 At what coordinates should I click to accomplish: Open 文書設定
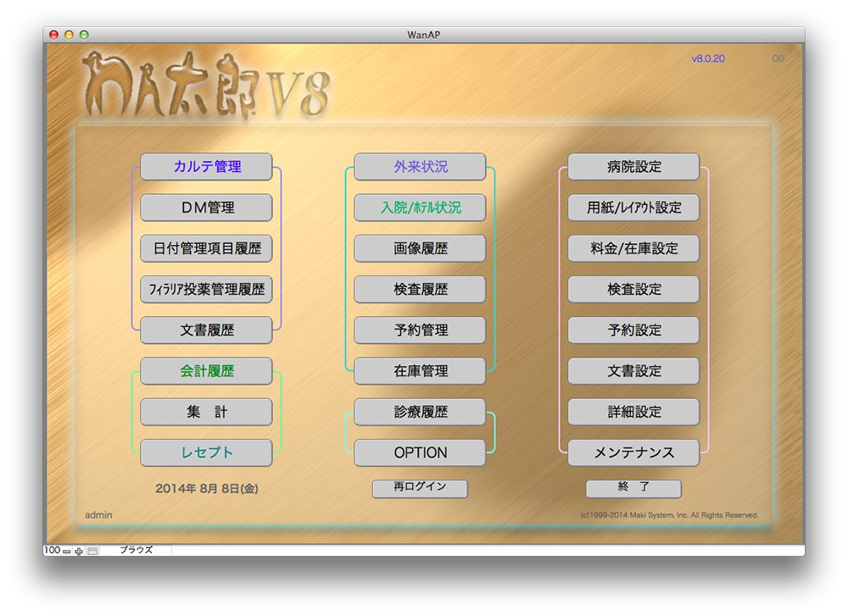tap(633, 371)
